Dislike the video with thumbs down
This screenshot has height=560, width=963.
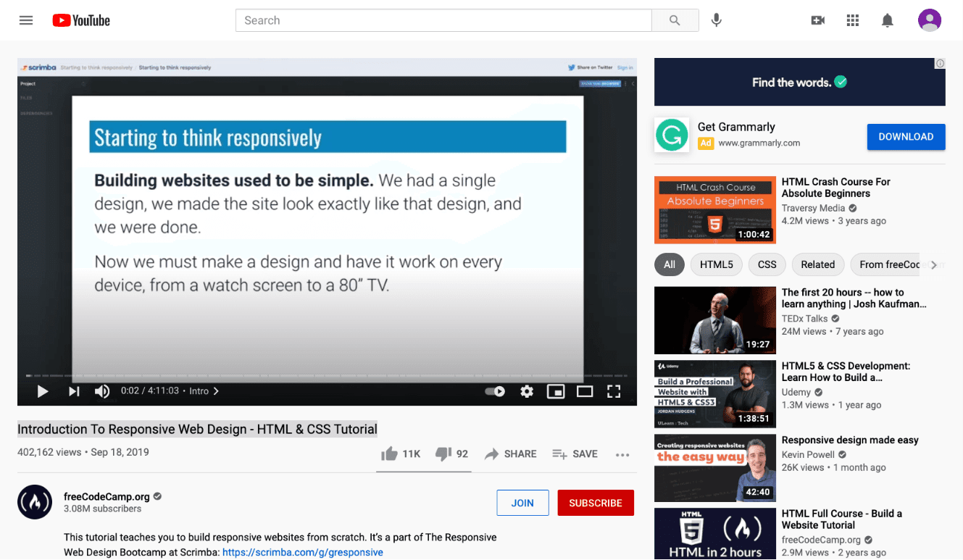(444, 454)
